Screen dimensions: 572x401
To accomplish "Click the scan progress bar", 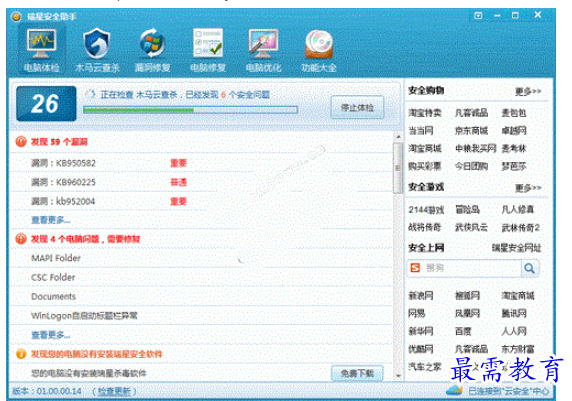I will coord(190,109).
